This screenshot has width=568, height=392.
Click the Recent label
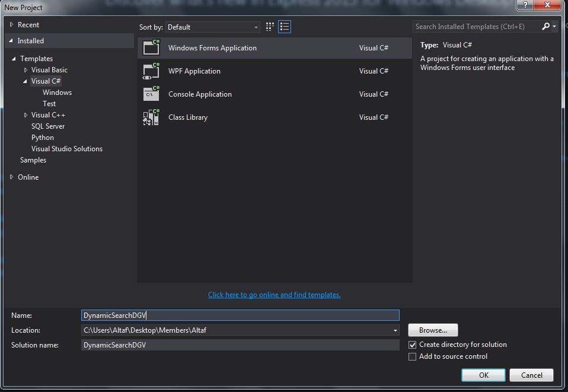(28, 25)
